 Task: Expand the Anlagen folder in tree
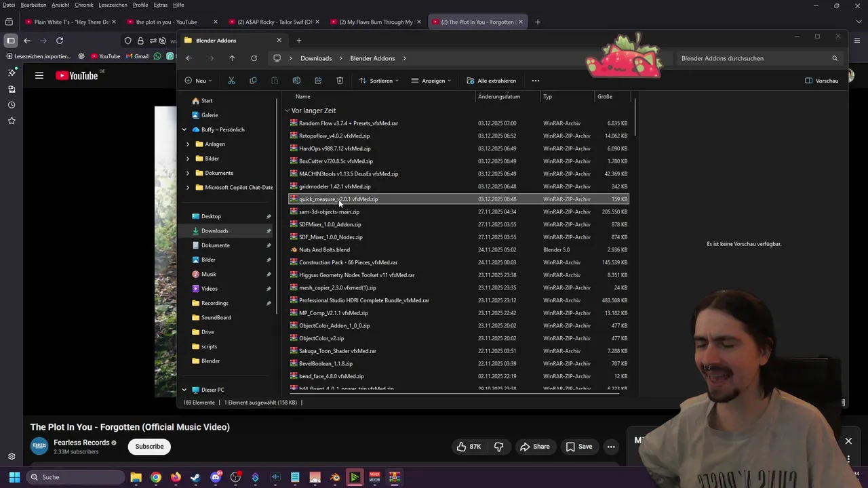coord(188,144)
